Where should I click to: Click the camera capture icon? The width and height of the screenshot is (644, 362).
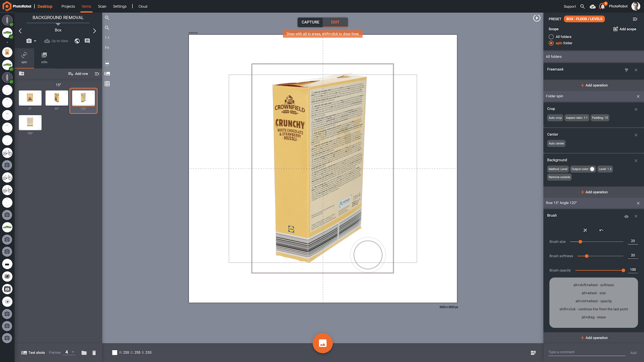(x=30, y=41)
